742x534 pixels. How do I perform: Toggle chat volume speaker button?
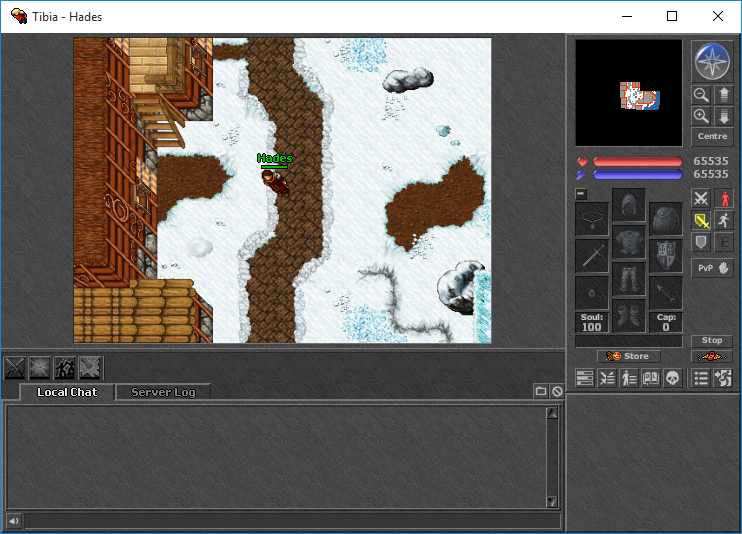13,521
